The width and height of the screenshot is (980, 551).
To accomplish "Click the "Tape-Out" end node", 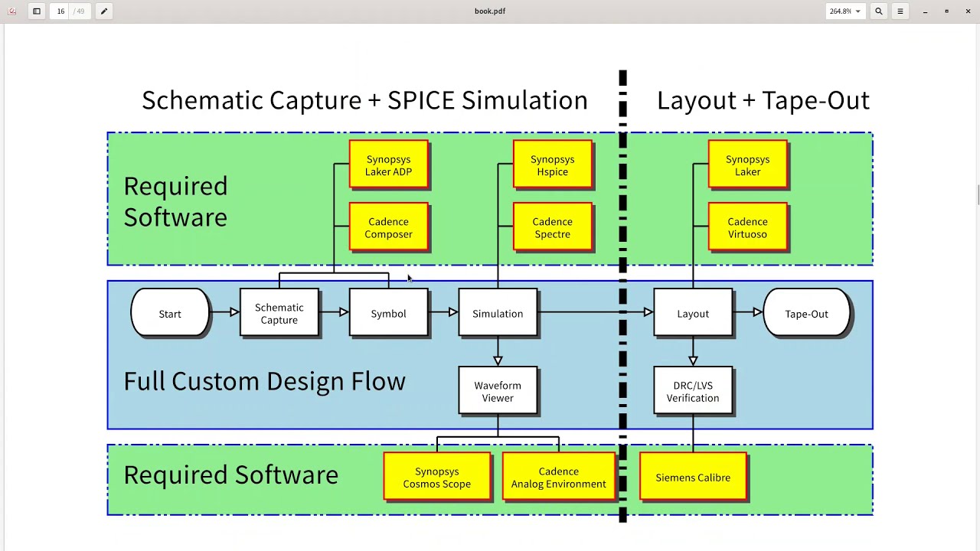I will (806, 313).
